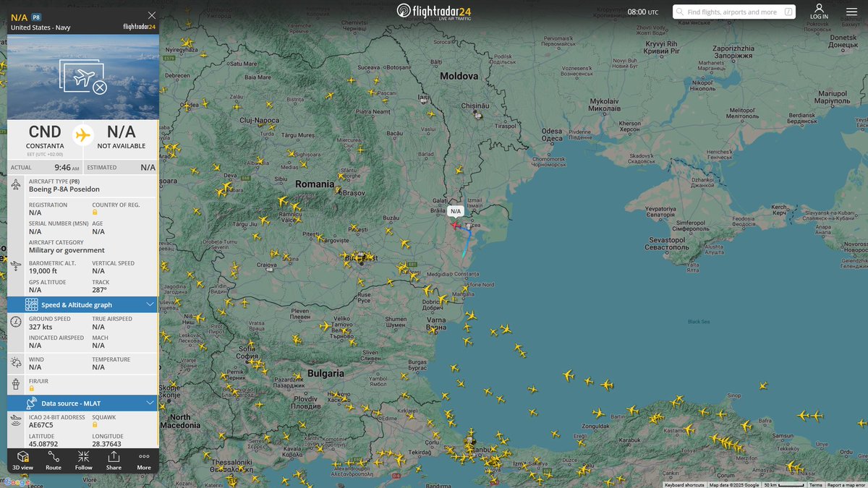This screenshot has height=488, width=868.
Task: Open 3D view of the flight
Action: pyautogui.click(x=22, y=460)
